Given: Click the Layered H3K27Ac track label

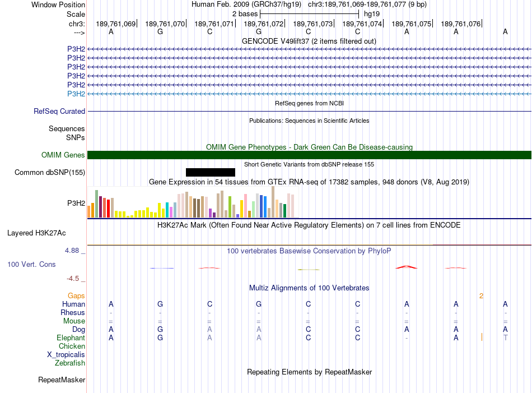Looking at the screenshot, I should [x=36, y=233].
